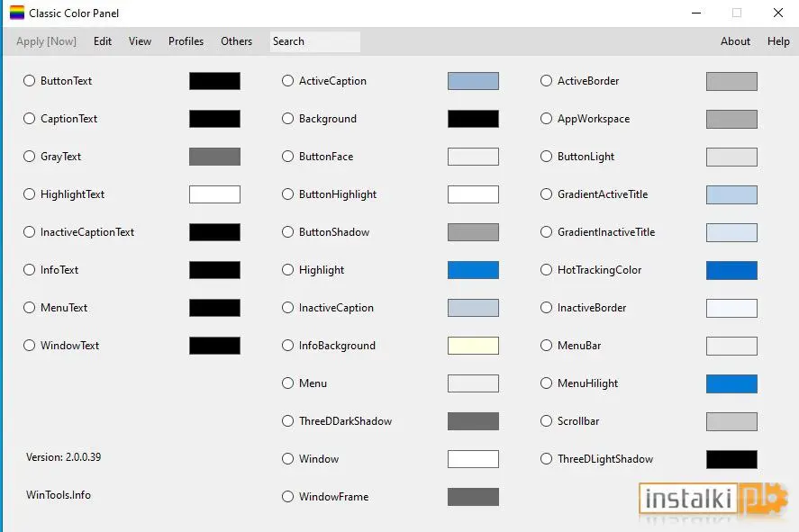Close the Classic Color Panel window
Viewport: 799px width, 532px height.
777,13
